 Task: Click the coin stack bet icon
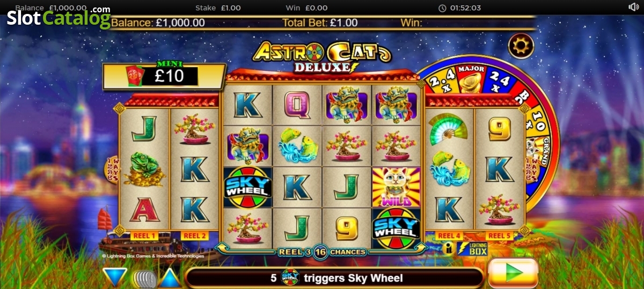[x=143, y=278]
